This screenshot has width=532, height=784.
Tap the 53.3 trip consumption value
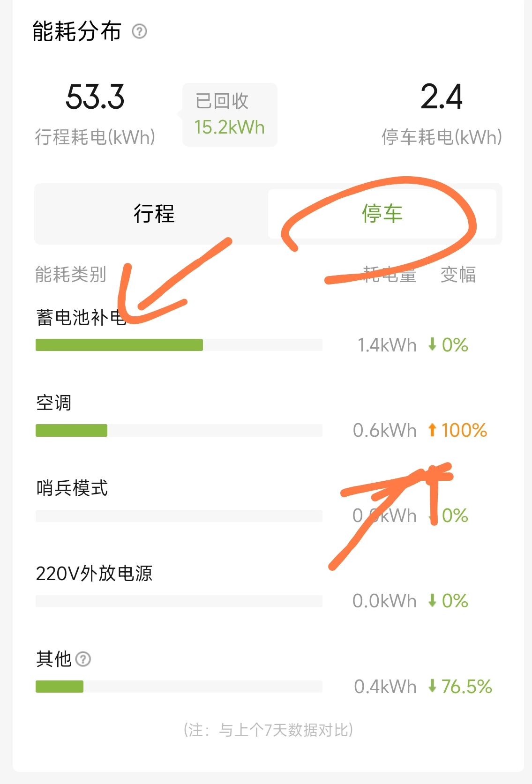(x=95, y=97)
